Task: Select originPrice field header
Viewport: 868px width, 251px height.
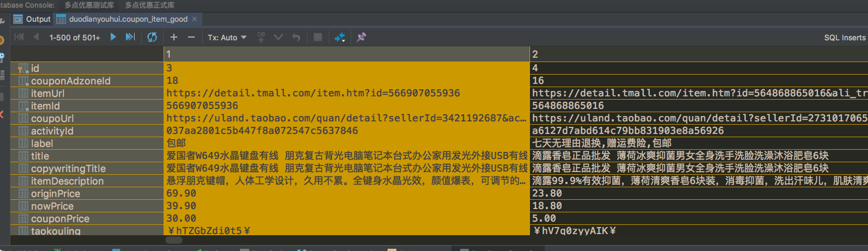Action: [87, 193]
